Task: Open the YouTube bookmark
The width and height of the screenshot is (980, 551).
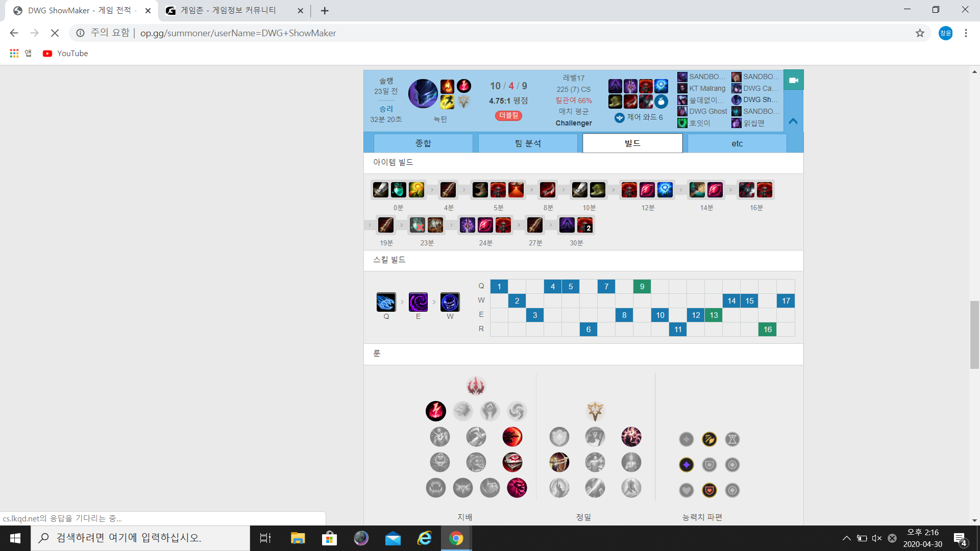Action: click(65, 53)
